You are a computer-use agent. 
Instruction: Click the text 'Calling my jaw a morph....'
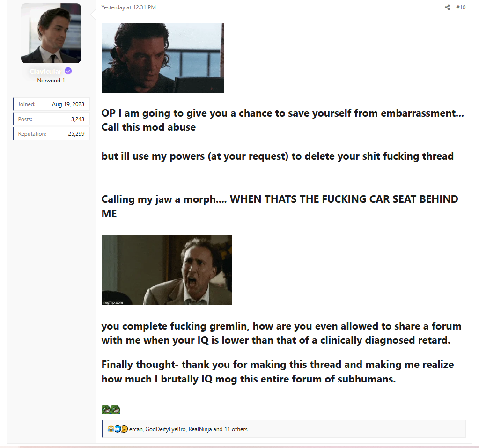tap(164, 199)
